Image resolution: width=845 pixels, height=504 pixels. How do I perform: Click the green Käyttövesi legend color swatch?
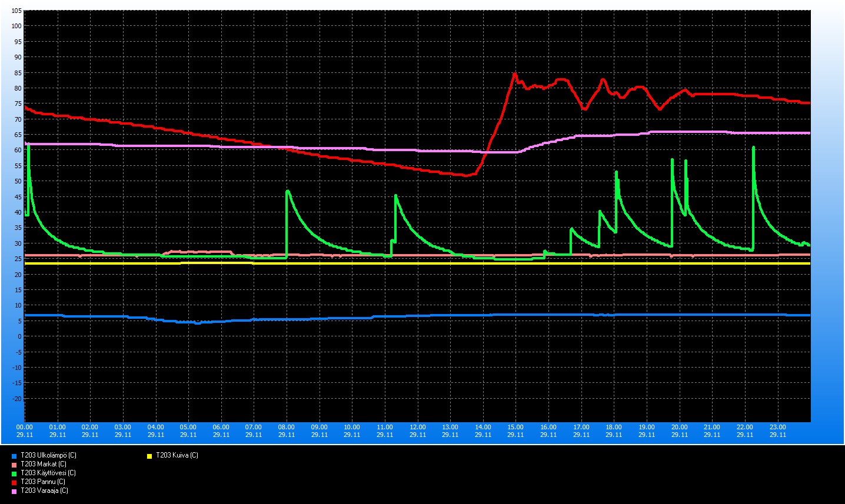pyautogui.click(x=14, y=473)
